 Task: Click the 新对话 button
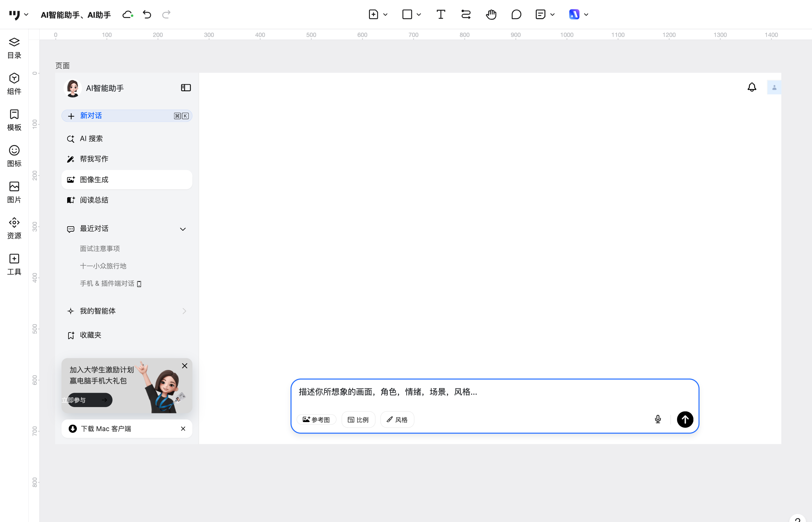(127, 116)
